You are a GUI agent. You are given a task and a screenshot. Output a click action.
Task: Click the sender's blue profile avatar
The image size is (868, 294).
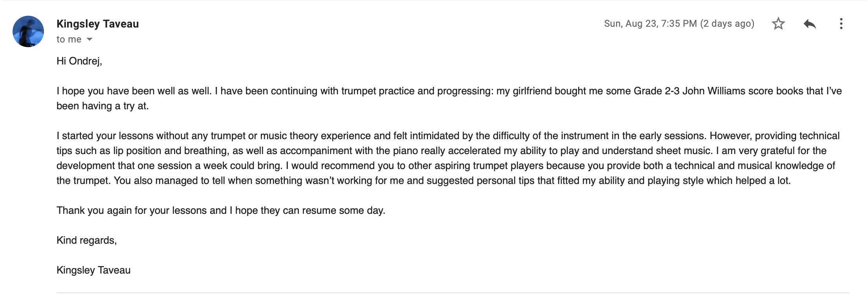tap(28, 31)
